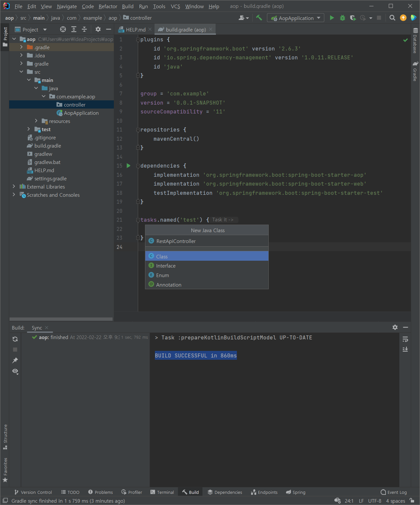This screenshot has width=420, height=505.
Task: Pin tab icon in Build panel
Action: point(15,360)
